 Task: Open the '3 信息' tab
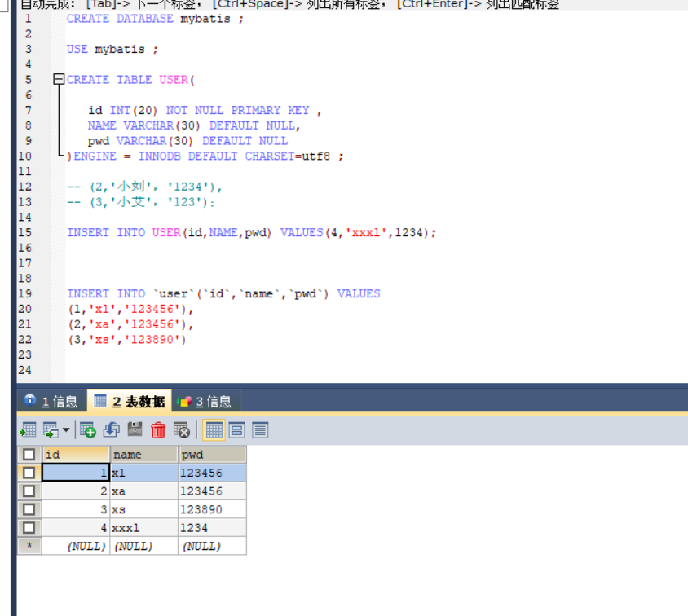(205, 401)
